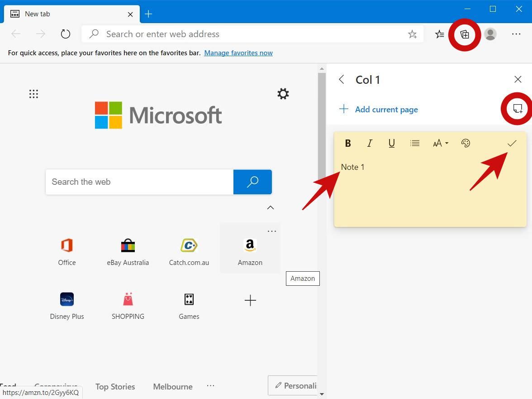Open the eBay Australia quick link
532x399 pixels.
tap(128, 252)
